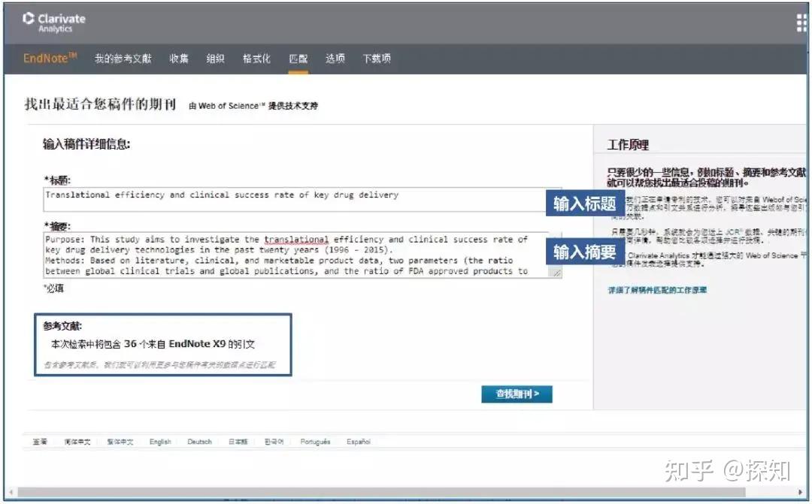Click the 找出最适合您稿件的期刊 heading

[101, 104]
